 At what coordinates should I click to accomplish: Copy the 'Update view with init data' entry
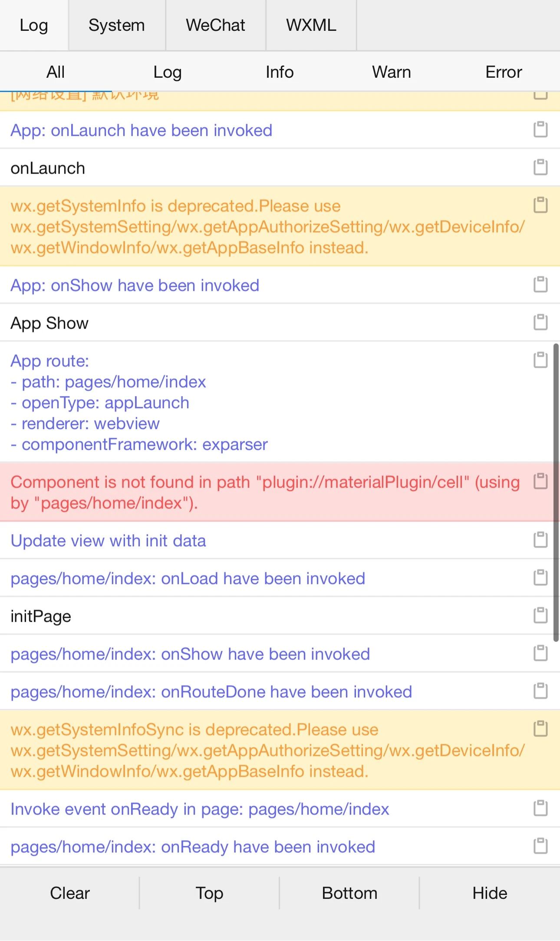(540, 540)
